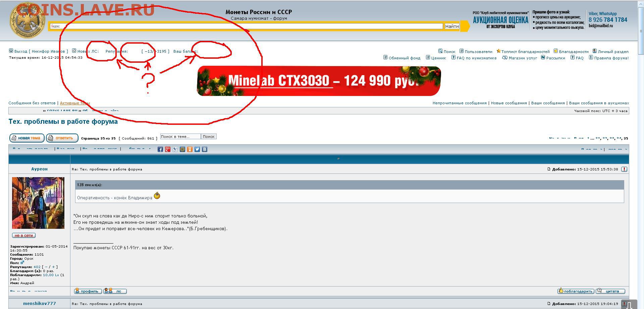Click the magnifier icon beside Поиск
This screenshot has height=309, width=644.
440,51
